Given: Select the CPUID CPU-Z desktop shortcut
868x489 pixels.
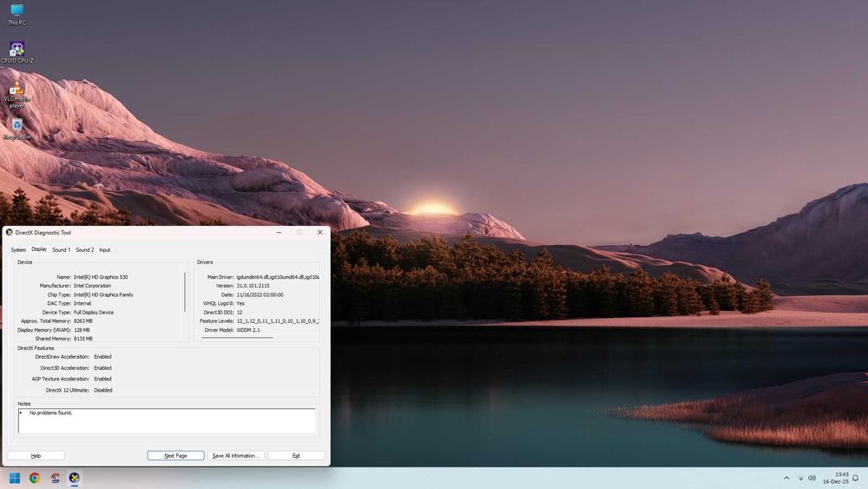Looking at the screenshot, I should coord(16,52).
